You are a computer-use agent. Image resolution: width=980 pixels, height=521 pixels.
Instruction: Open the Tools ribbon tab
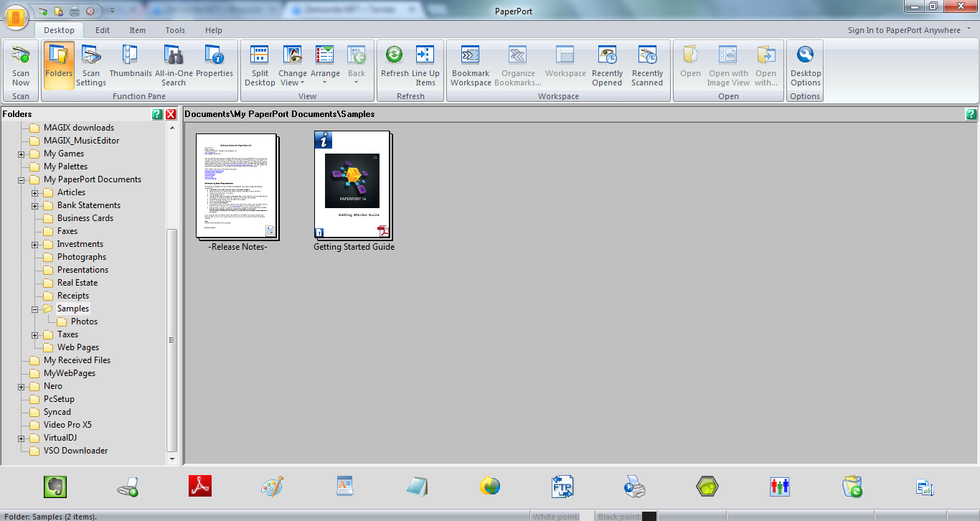click(x=175, y=30)
